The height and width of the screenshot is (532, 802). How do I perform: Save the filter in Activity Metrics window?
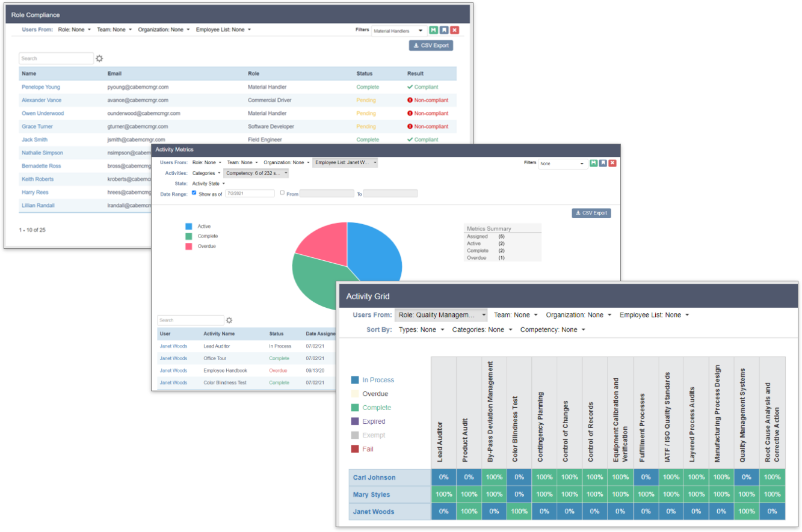[594, 163]
